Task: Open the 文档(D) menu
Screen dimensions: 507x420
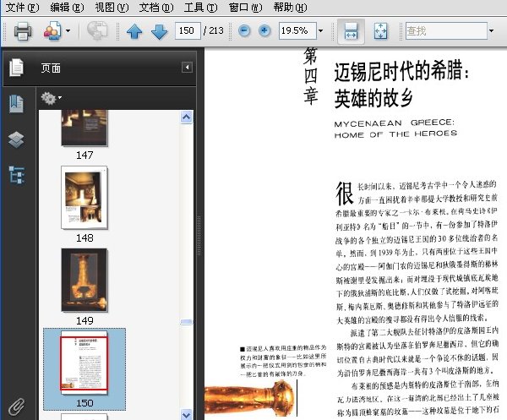Action: click(x=156, y=7)
